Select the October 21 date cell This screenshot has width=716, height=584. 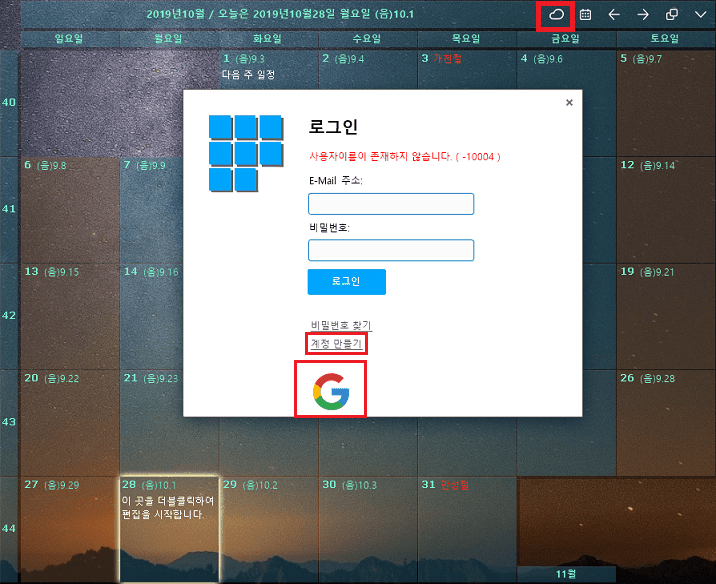[x=152, y=422]
